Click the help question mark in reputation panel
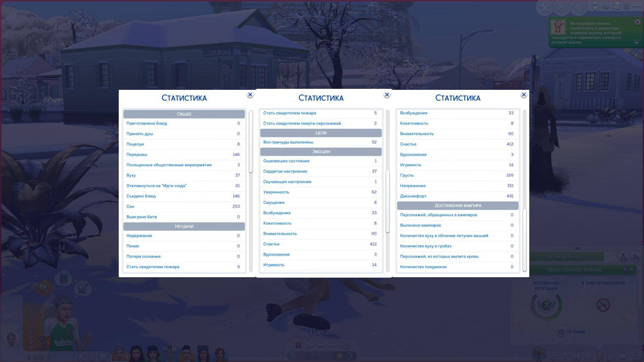Screen dimensions: 644x362 pos(625,269)
